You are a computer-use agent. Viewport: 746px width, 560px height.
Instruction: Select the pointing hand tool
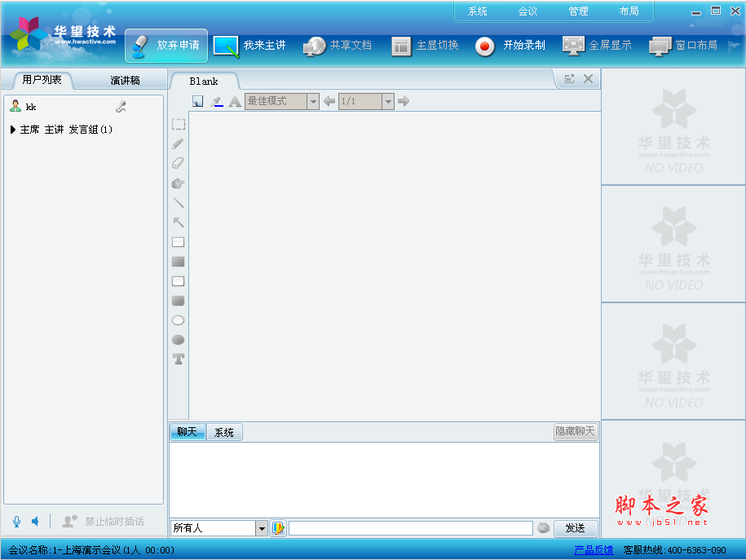pos(178,183)
